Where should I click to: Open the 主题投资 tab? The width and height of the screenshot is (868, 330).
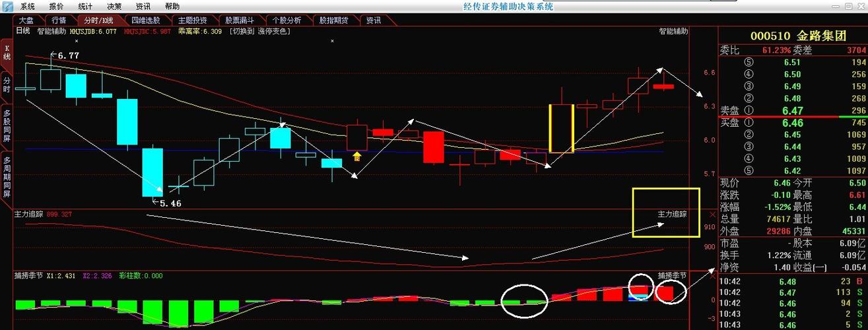click(192, 20)
